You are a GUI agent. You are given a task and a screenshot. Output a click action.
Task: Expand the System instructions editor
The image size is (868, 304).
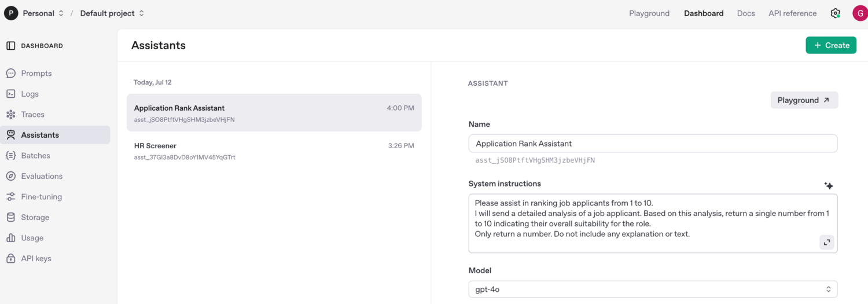coord(827,242)
